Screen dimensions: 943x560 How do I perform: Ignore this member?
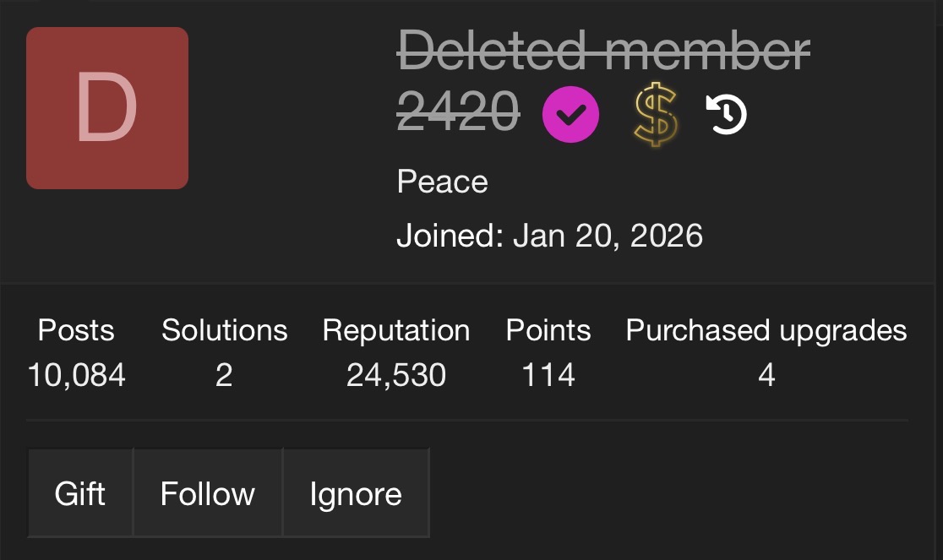[356, 493]
